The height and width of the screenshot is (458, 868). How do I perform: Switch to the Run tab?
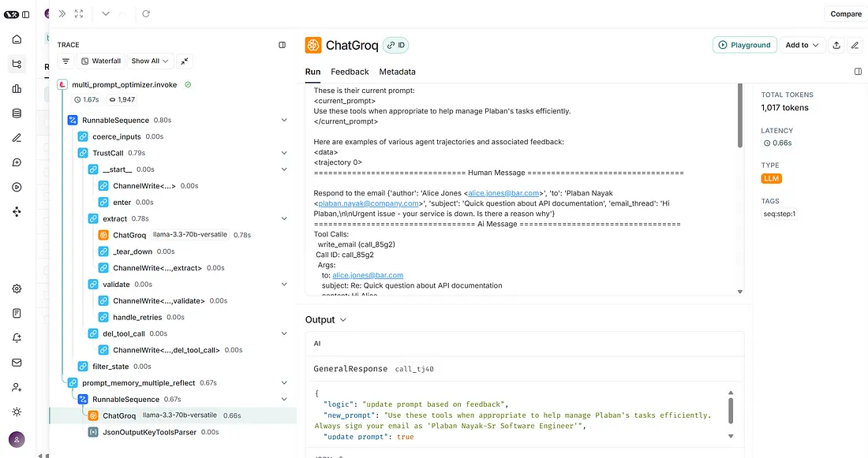click(312, 72)
